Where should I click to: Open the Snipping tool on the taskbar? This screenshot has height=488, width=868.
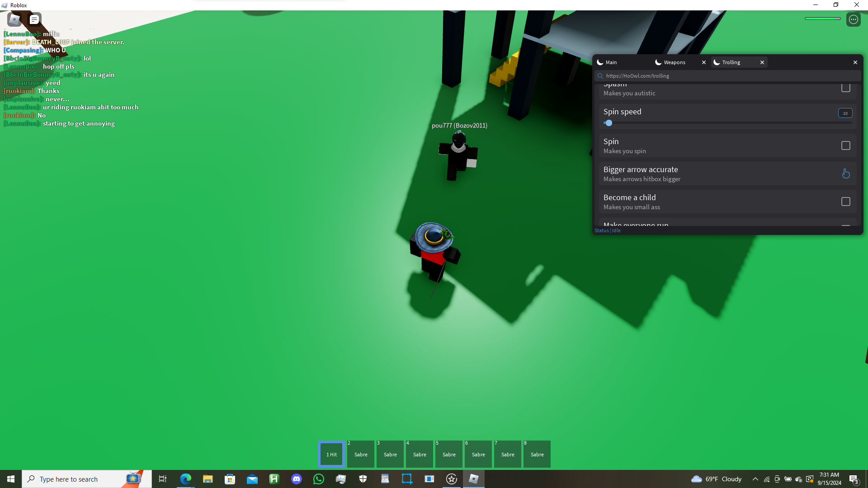point(407,479)
